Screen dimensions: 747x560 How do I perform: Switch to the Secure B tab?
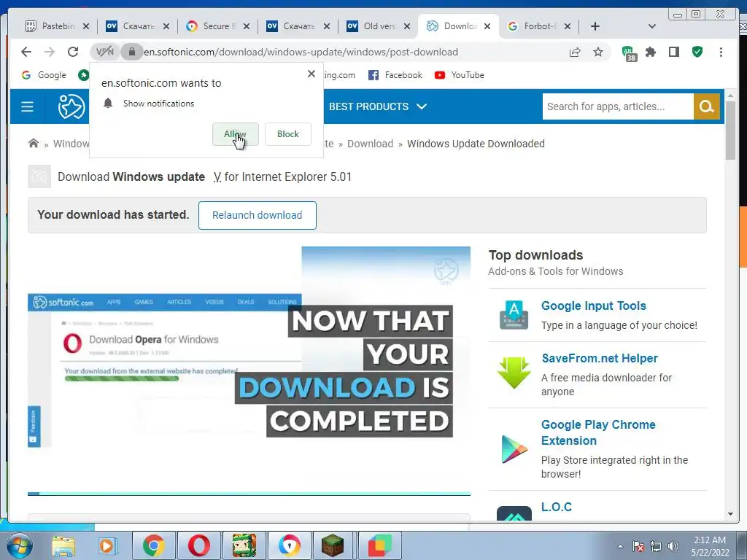click(x=218, y=26)
